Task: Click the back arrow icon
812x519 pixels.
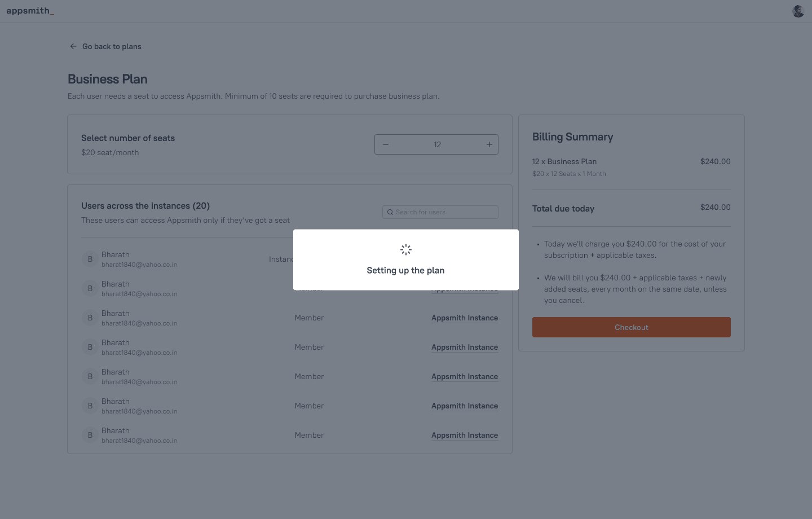Action: 73,46
